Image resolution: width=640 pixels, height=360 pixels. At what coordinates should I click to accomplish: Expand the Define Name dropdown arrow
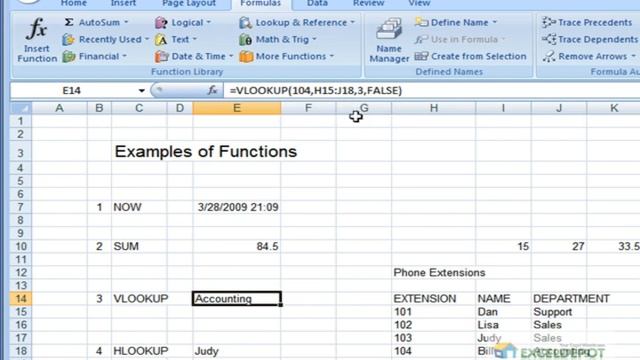pyautogui.click(x=495, y=22)
